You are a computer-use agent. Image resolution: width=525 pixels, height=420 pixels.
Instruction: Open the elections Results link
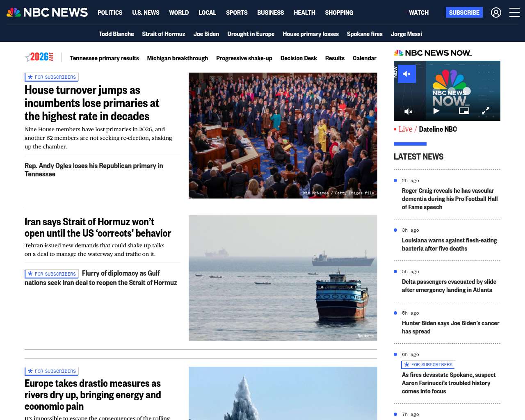point(335,58)
